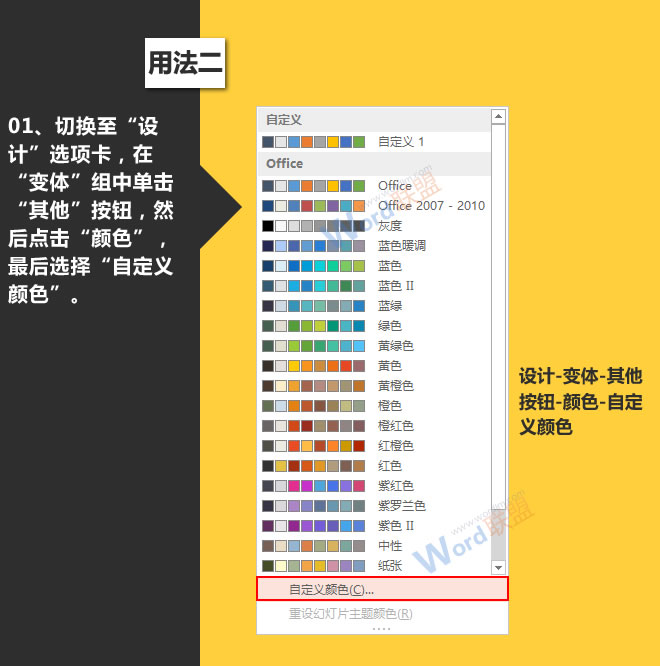Choose the Office color scheme
The image size is (660, 666).
point(394,186)
